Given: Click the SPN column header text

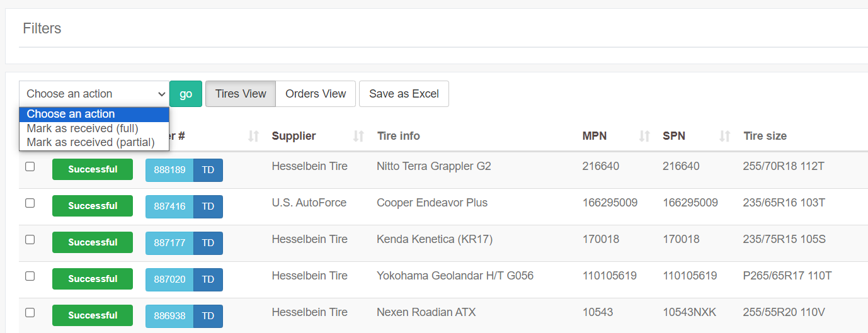Looking at the screenshot, I should pyautogui.click(x=674, y=136).
